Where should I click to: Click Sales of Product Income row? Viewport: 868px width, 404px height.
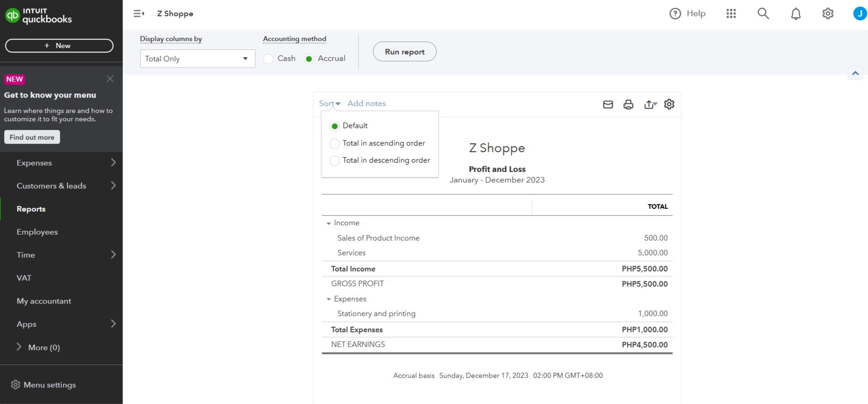click(x=378, y=238)
